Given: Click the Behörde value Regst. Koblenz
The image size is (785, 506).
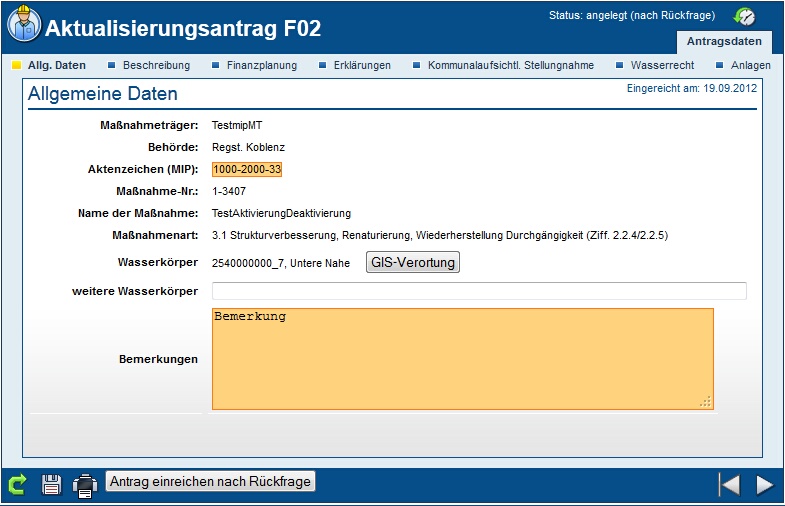Looking at the screenshot, I should (x=248, y=147).
